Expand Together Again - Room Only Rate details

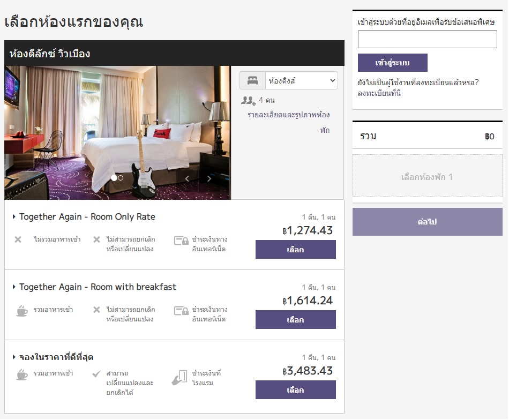(14, 217)
